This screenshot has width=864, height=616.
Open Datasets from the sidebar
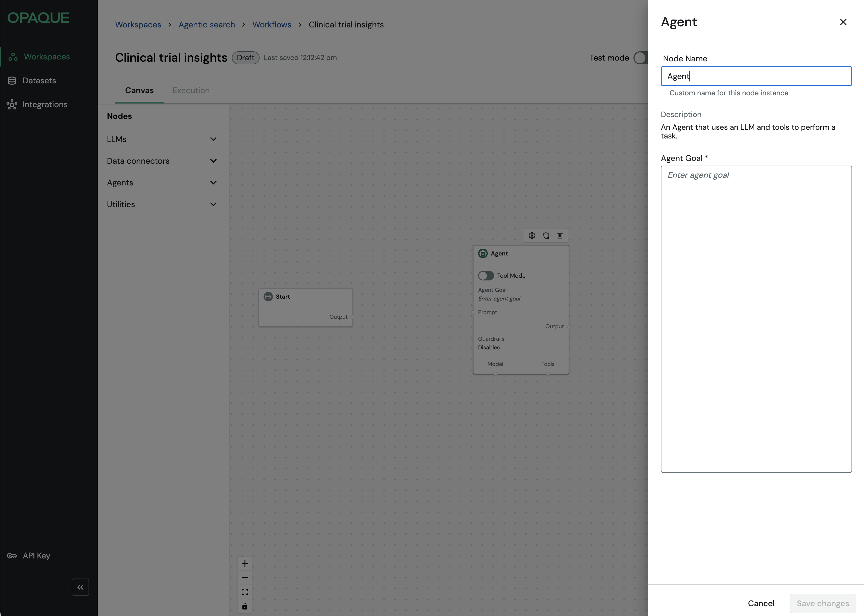39,80
